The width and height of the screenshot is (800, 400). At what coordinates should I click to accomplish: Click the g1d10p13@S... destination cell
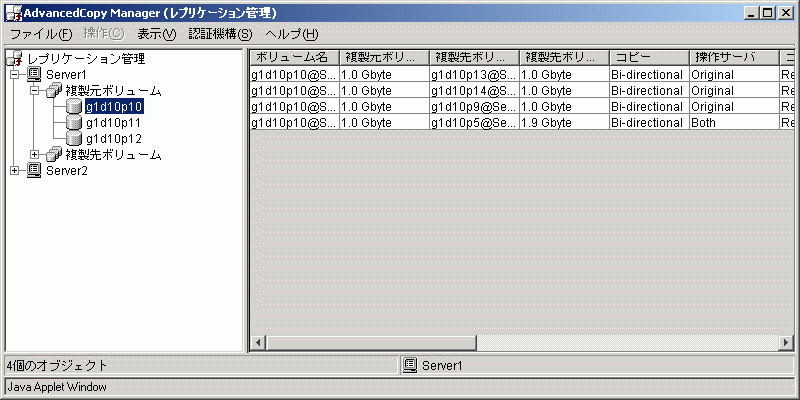(474, 75)
